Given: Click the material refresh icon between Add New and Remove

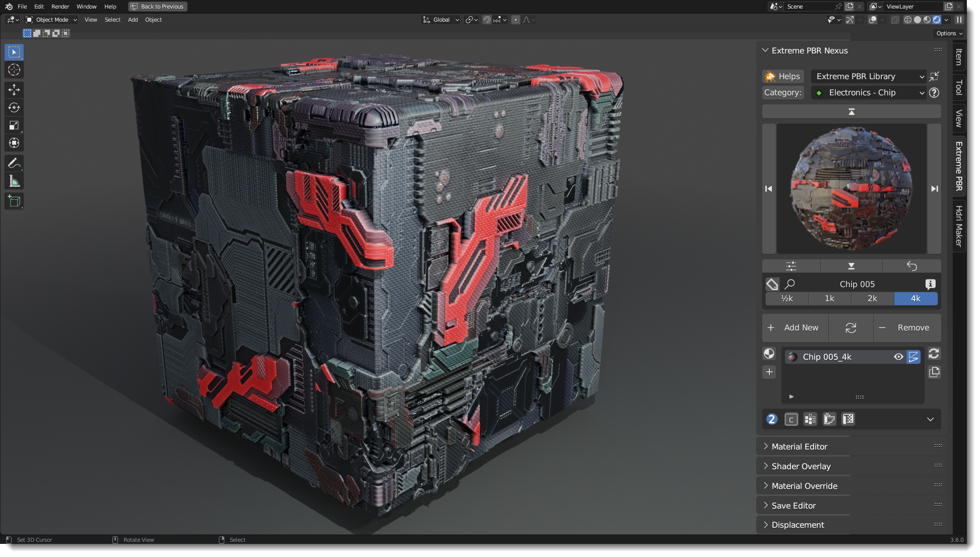Looking at the screenshot, I should click(851, 328).
